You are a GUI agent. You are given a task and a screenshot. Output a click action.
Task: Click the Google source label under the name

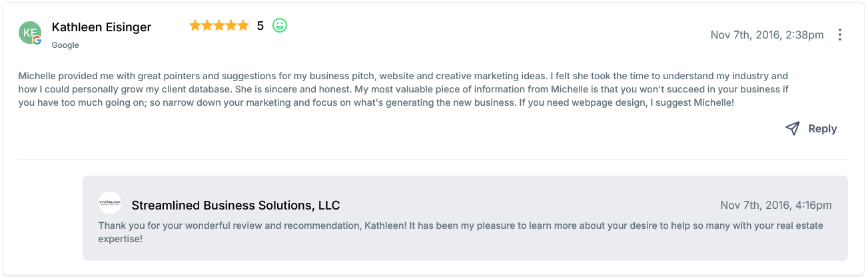(x=65, y=45)
